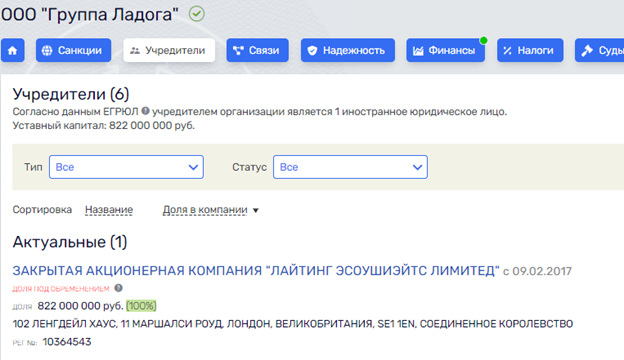Open the Налоги tab
Image resolution: width=624 pixels, height=360 pixels.
click(530, 50)
